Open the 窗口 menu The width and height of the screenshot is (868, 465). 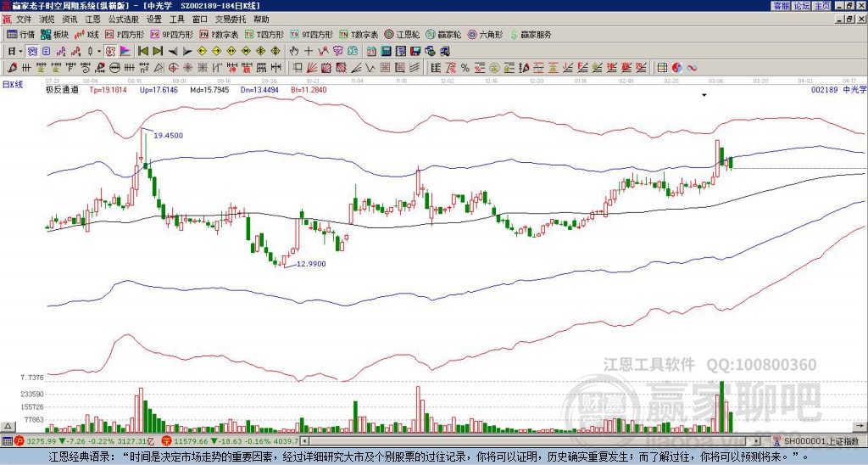200,20
